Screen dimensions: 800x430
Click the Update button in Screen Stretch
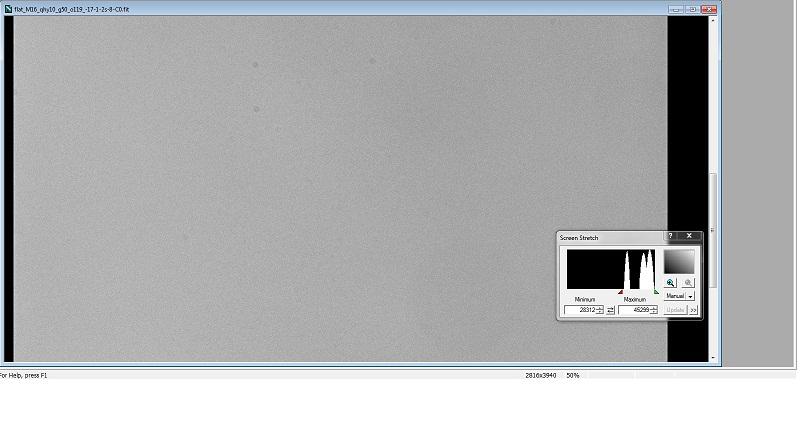pyautogui.click(x=676, y=310)
